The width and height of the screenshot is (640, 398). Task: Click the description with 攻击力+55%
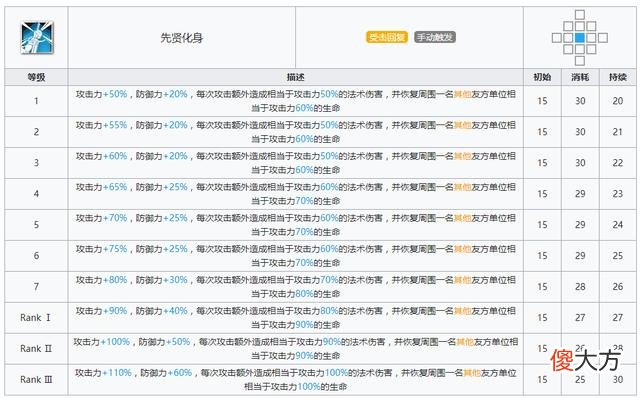coord(296,132)
